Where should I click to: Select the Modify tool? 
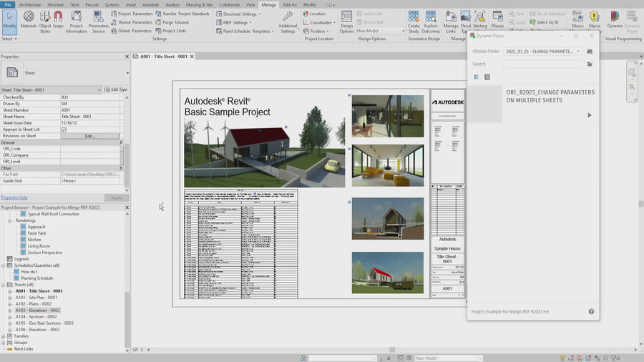pyautogui.click(x=9, y=21)
